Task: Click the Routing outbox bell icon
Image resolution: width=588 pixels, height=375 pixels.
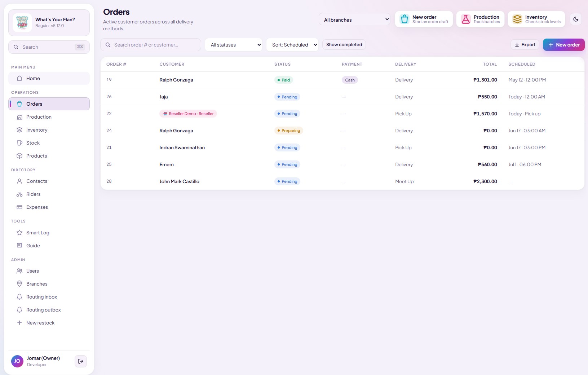Action: click(19, 310)
